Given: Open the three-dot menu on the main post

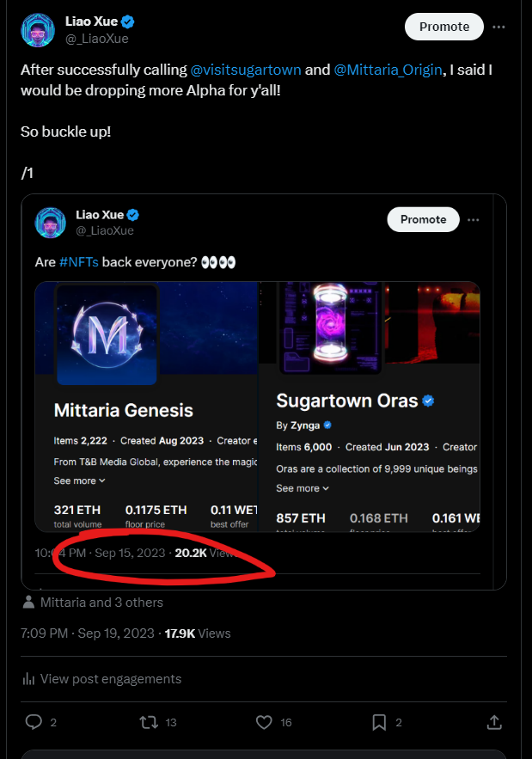Looking at the screenshot, I should pos(498,27).
